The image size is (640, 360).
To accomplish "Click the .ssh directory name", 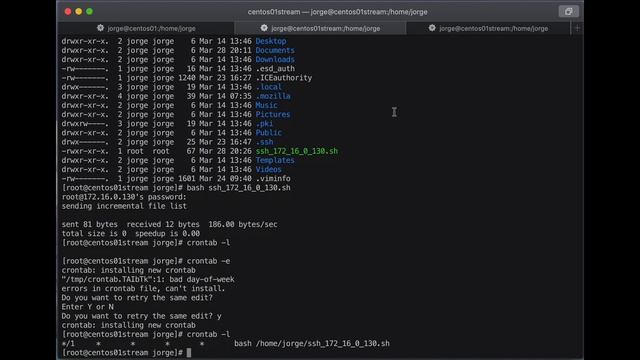I will tap(264, 142).
